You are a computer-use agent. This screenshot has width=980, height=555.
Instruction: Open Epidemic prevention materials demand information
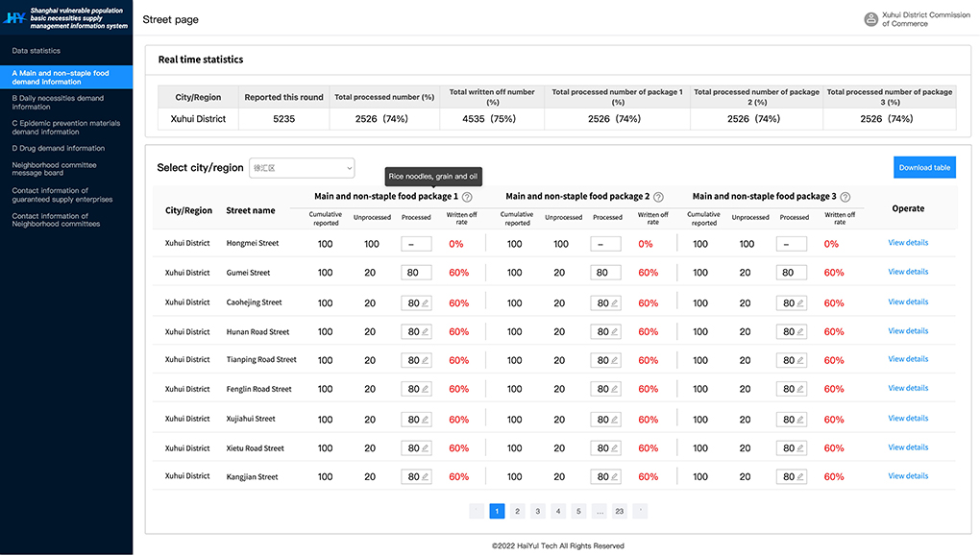[66, 128]
